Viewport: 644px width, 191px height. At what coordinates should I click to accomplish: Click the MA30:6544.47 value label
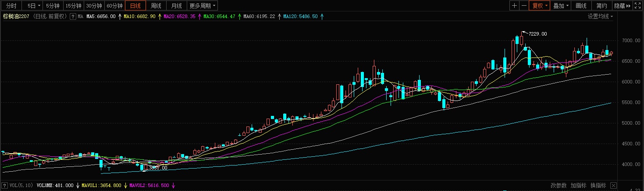[x=220, y=17]
